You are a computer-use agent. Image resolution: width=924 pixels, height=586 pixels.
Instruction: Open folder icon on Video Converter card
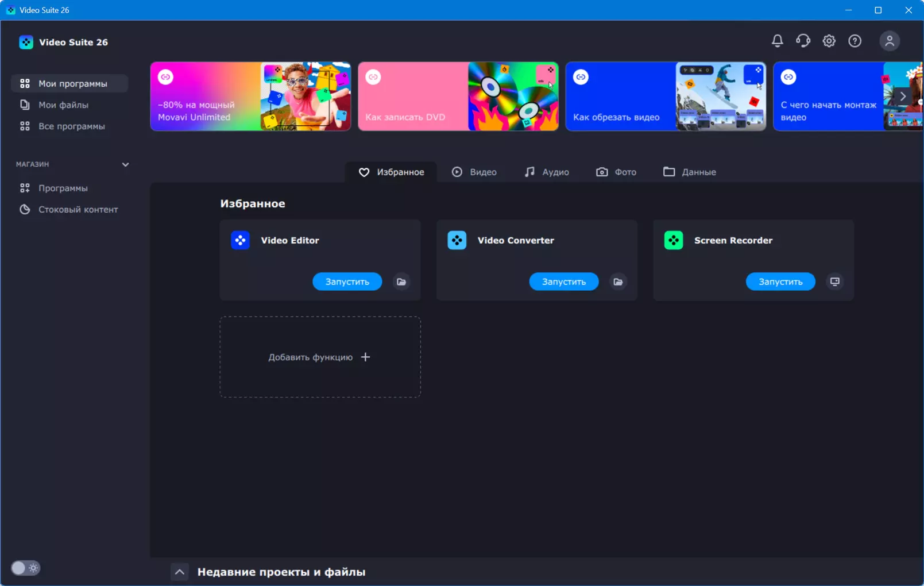pyautogui.click(x=618, y=282)
